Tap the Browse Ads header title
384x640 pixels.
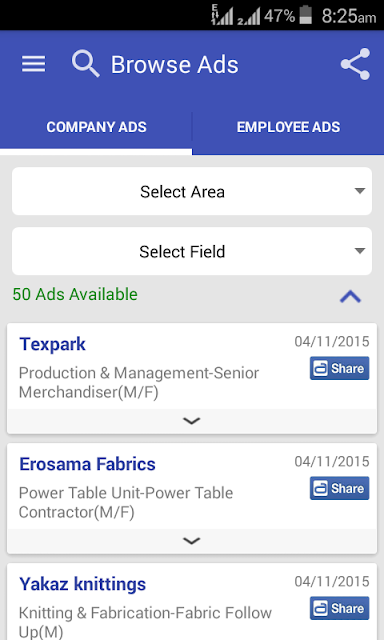175,64
